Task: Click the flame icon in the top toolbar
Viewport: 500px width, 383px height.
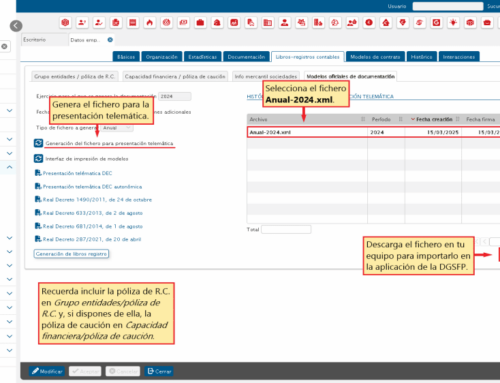Action: tap(150, 23)
